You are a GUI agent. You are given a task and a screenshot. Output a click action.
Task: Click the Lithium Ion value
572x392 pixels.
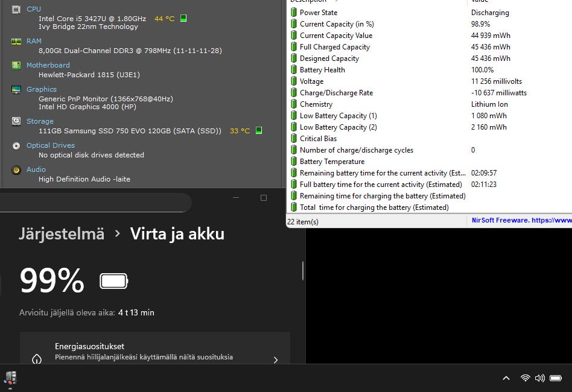point(489,104)
